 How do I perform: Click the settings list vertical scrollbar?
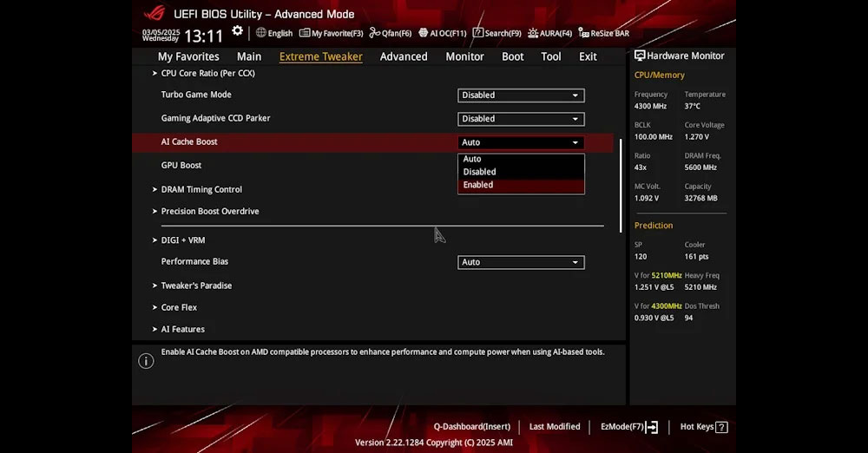(x=620, y=191)
